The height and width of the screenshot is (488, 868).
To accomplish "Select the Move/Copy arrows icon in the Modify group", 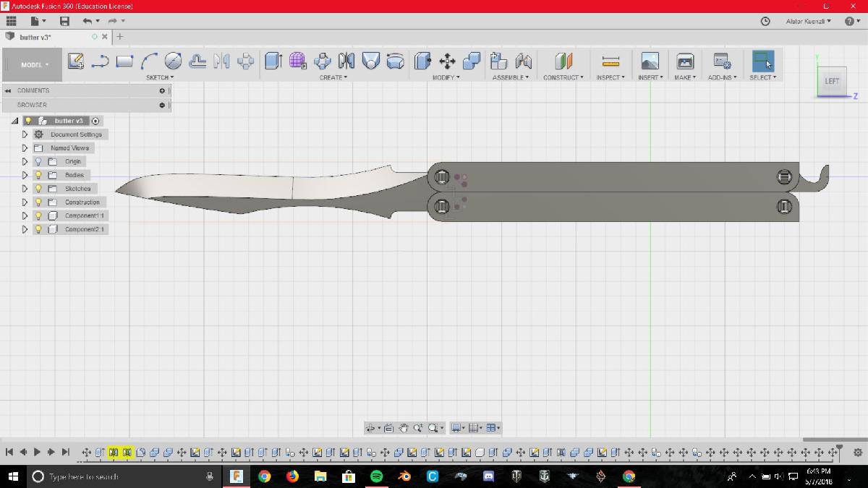I will [x=447, y=61].
